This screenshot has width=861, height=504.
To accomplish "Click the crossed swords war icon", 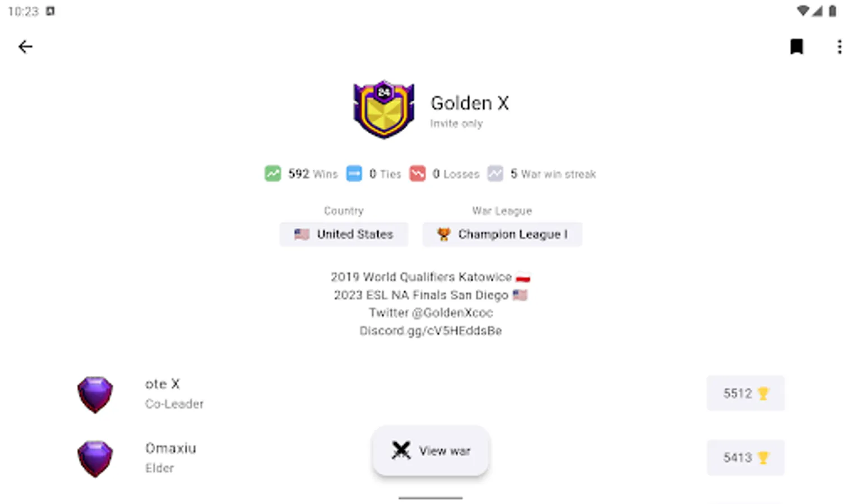I will pos(401,450).
